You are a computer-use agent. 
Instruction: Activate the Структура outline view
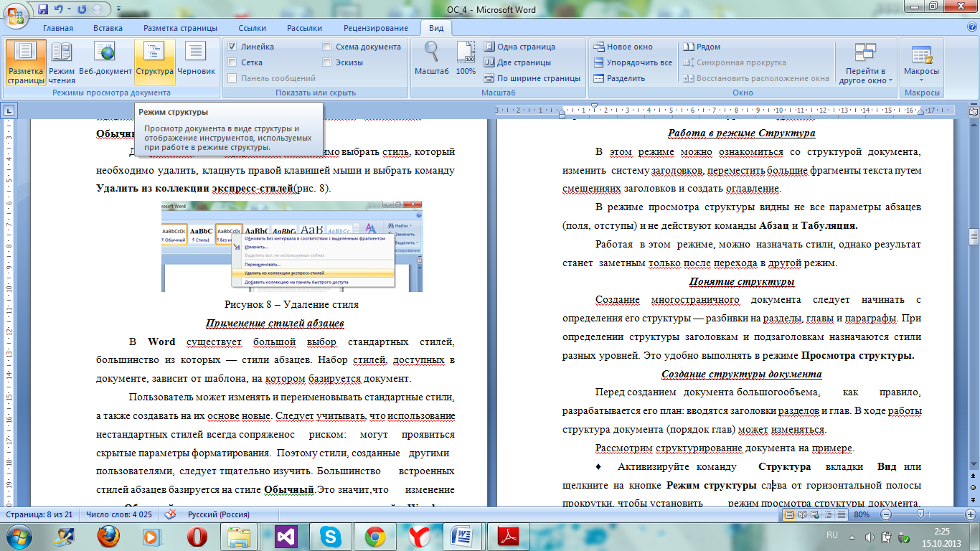point(154,62)
